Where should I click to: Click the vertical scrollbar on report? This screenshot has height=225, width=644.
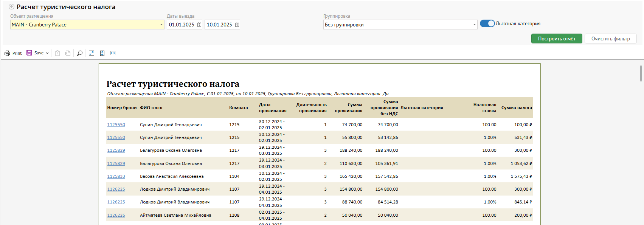tap(641, 73)
